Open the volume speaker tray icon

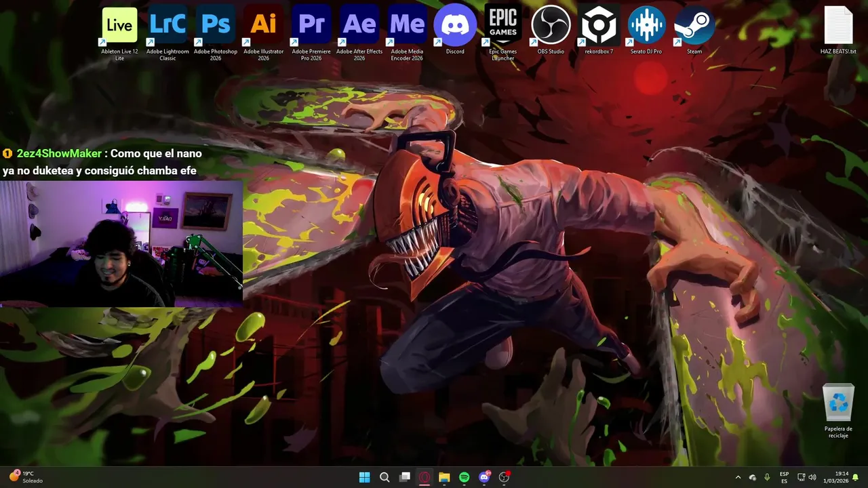pyautogui.click(x=812, y=477)
